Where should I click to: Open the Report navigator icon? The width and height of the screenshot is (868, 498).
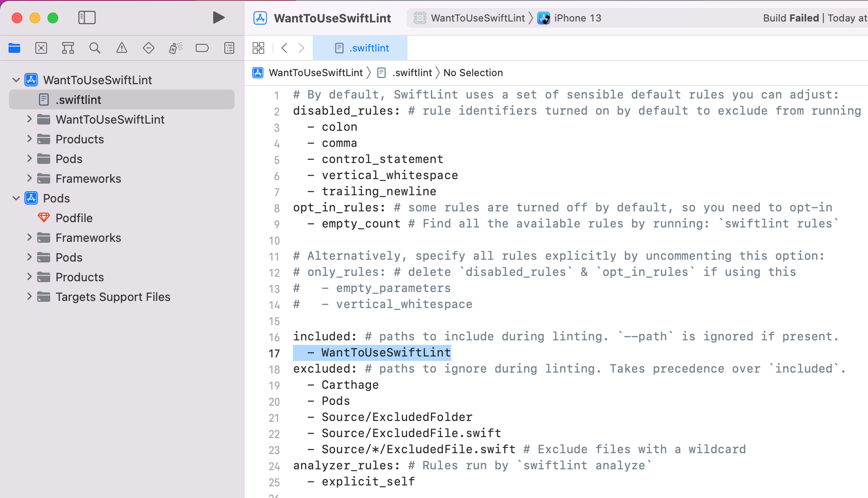(229, 48)
